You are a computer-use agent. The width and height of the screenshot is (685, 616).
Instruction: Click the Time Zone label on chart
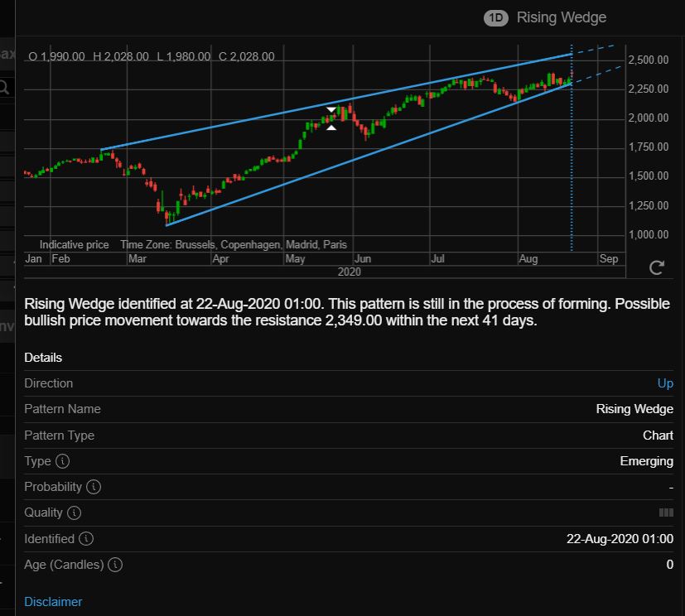click(x=234, y=244)
